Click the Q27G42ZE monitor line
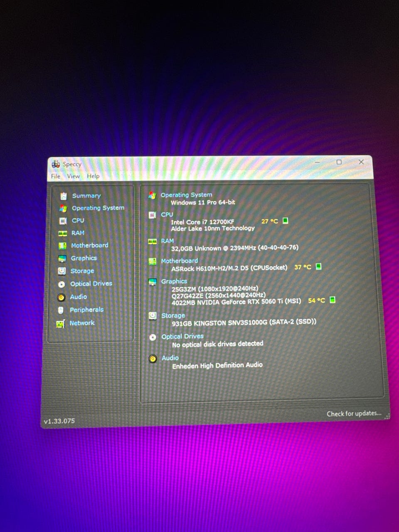Viewport: 399px width, 532px height. [x=219, y=295]
